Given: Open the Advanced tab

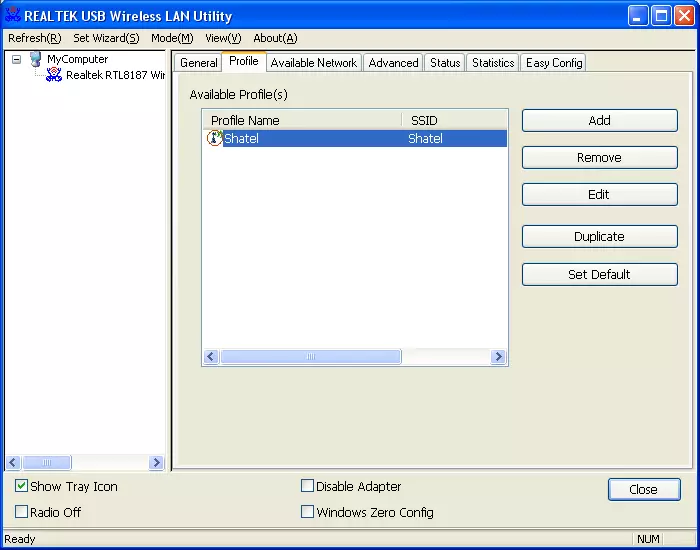Looking at the screenshot, I should [x=393, y=62].
